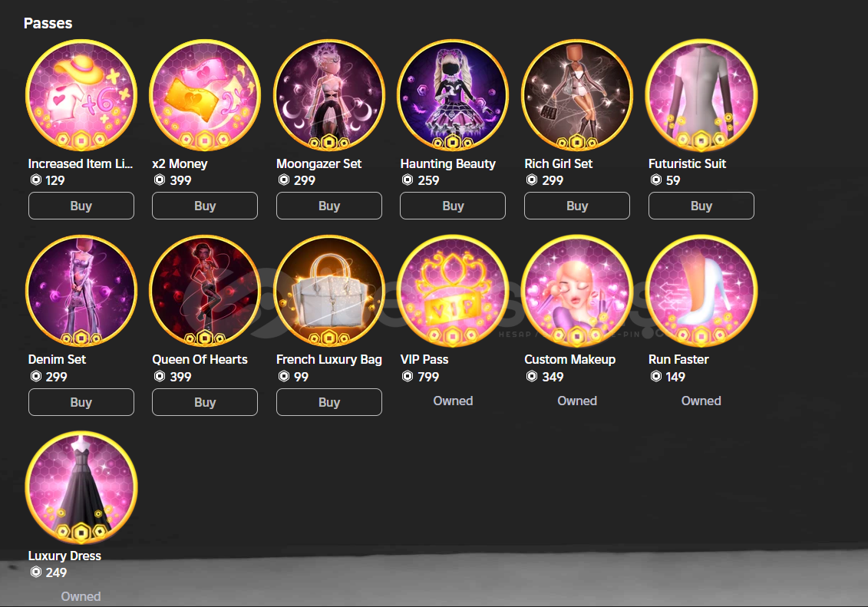Open the Haunting Beauty title link
868x607 pixels.
(x=448, y=163)
